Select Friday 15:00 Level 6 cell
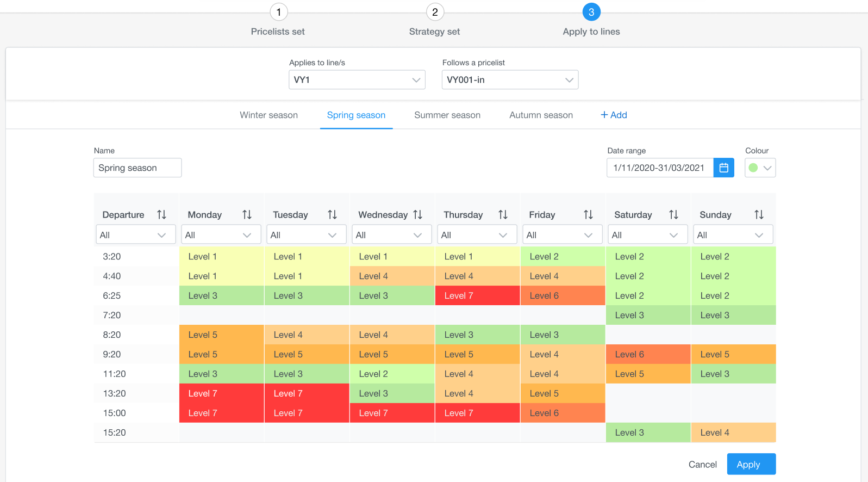The width and height of the screenshot is (868, 482). click(x=563, y=413)
